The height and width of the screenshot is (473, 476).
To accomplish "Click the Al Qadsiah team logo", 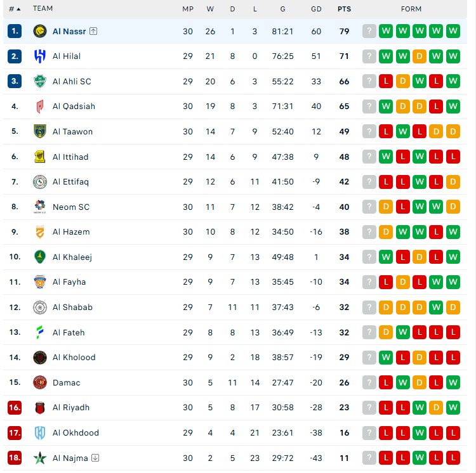I will [40, 107].
